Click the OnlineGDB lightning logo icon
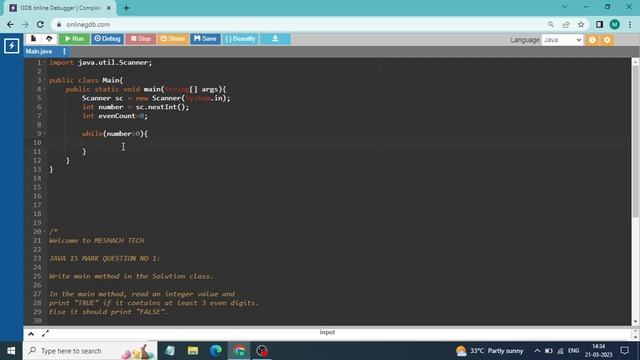This screenshot has height=360, width=640. (11, 46)
